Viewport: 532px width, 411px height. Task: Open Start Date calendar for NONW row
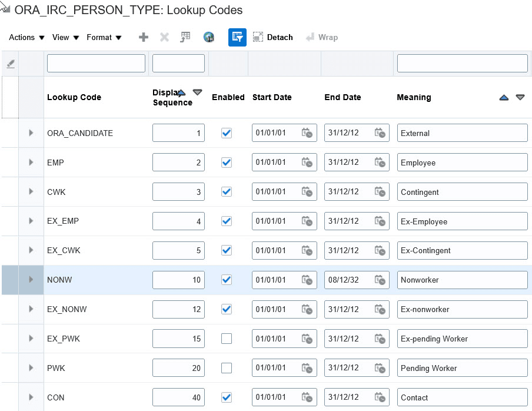click(x=307, y=280)
